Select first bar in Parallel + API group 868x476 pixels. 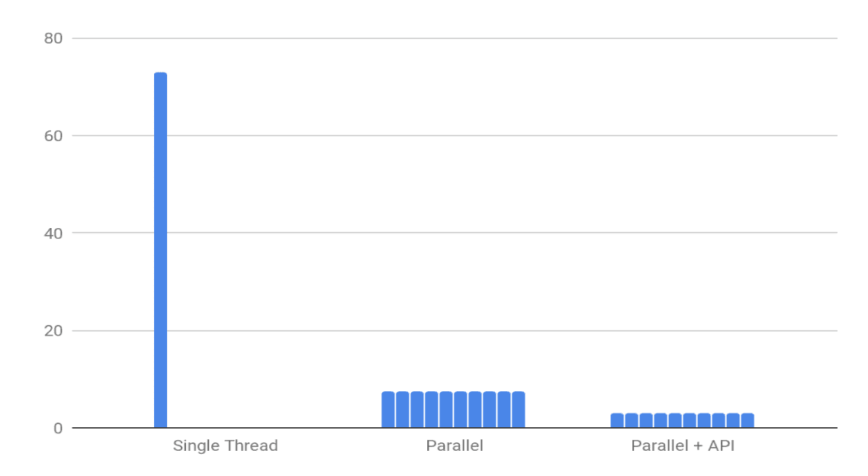[617, 420]
